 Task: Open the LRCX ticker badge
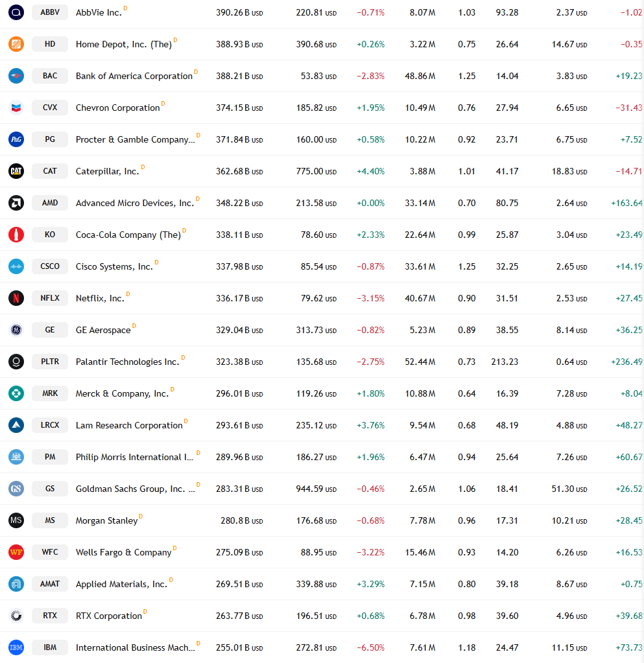pyautogui.click(x=50, y=425)
